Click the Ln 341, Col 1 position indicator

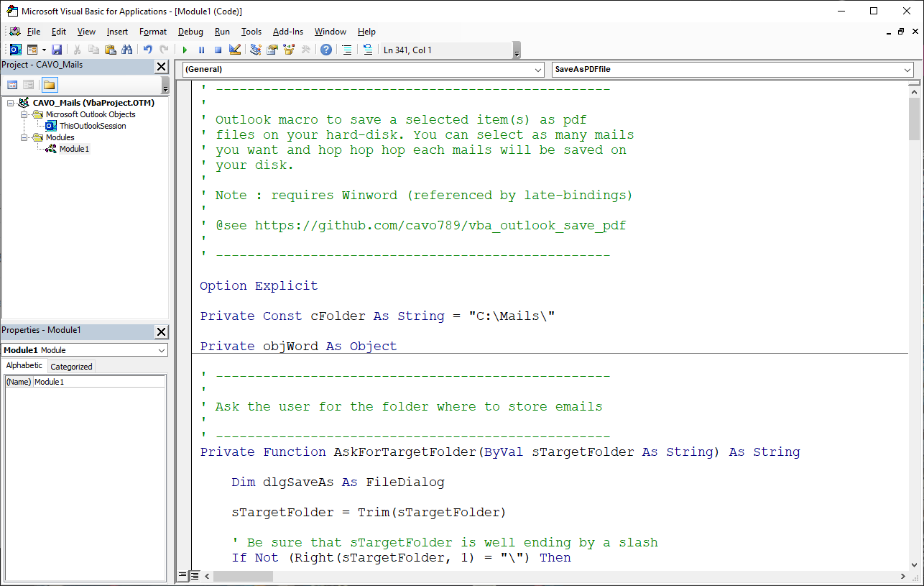(x=407, y=50)
